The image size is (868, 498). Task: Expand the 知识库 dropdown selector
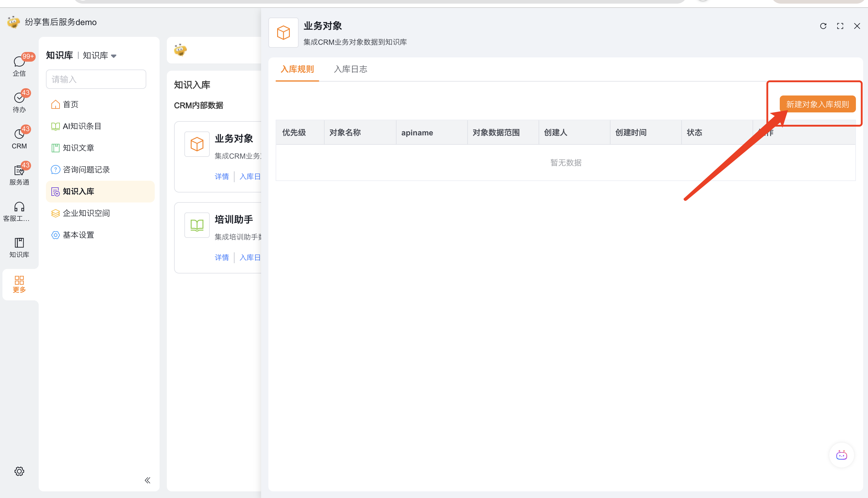[x=99, y=55]
